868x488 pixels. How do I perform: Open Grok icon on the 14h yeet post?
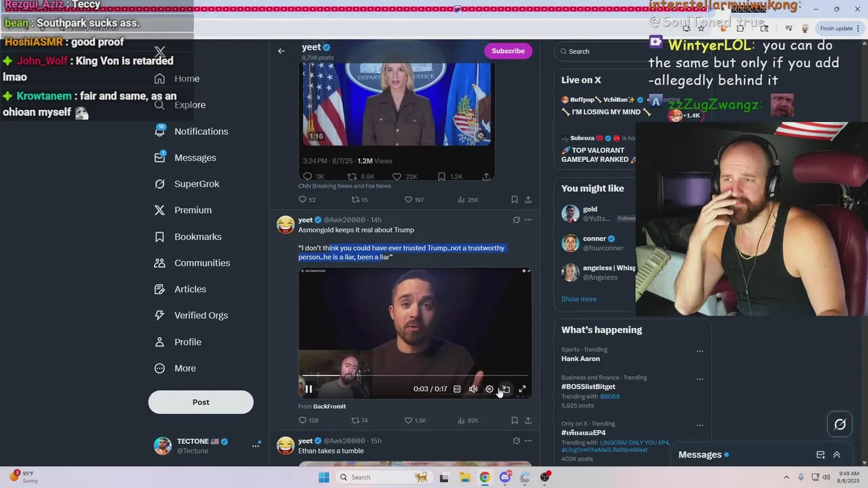coord(516,220)
